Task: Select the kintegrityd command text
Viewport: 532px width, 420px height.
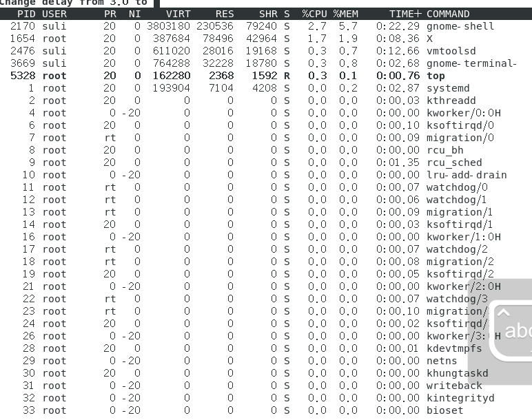Action: coord(460,398)
